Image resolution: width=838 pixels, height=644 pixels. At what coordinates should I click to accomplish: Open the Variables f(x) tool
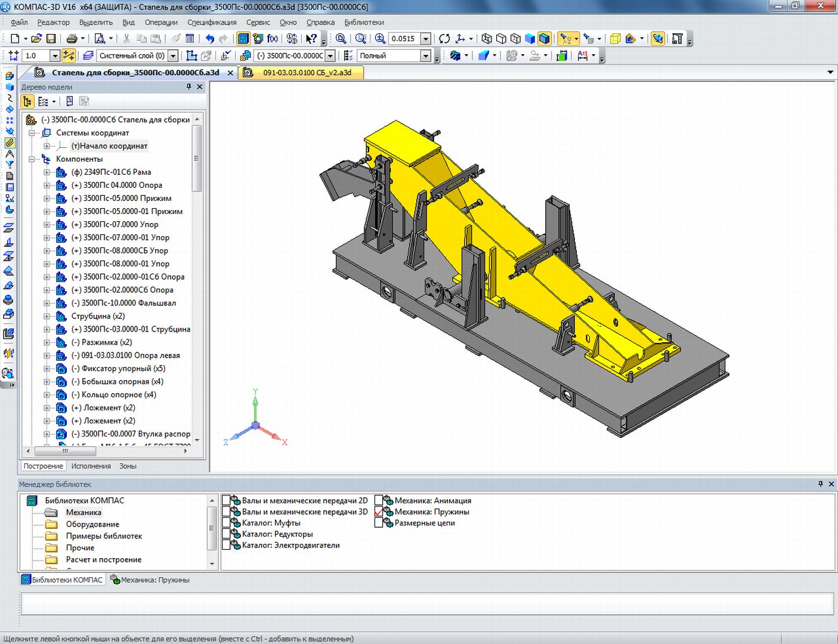[273, 39]
